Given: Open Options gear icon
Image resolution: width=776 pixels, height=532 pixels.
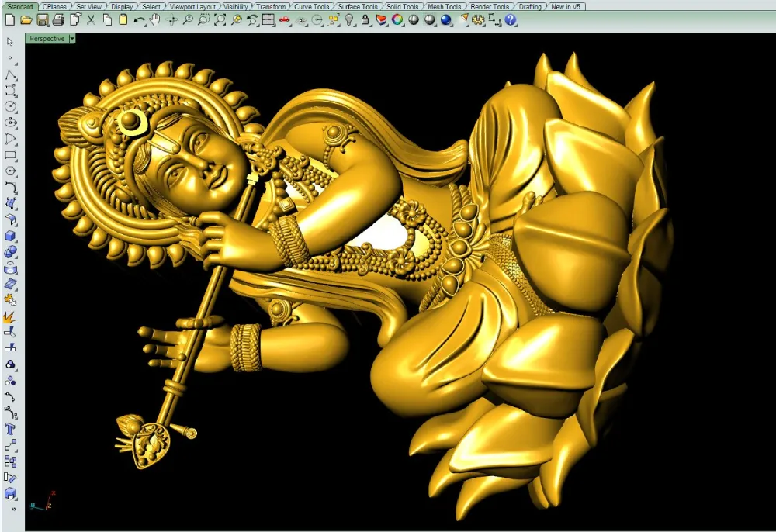Looking at the screenshot, I should coord(478,20).
